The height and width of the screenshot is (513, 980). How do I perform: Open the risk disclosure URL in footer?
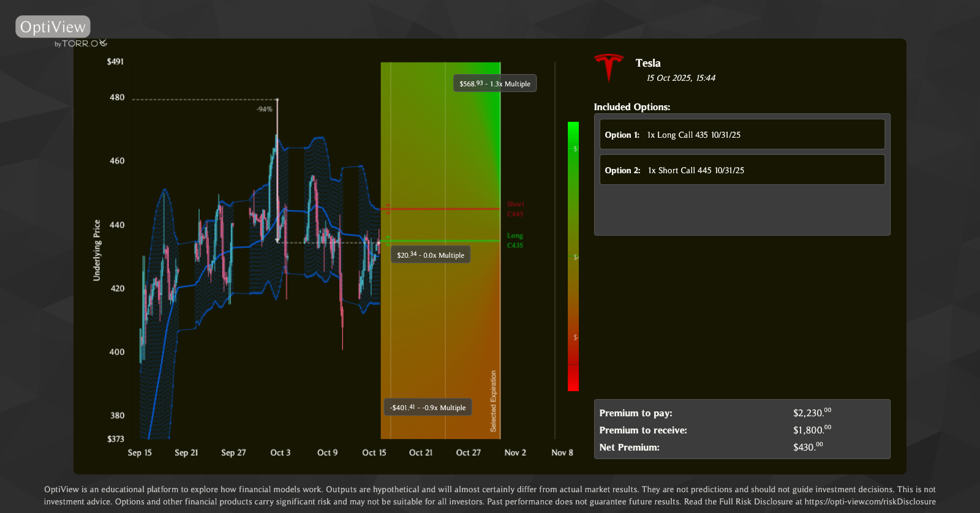pos(870,501)
